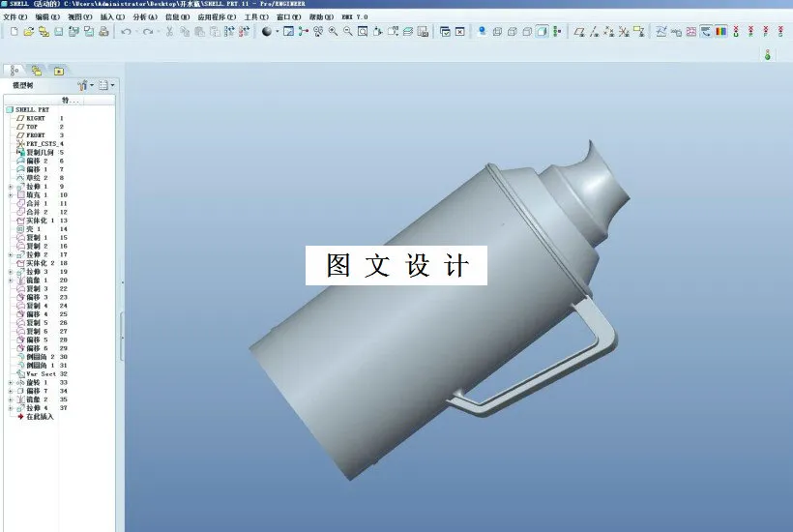Undo the last action
Viewport: 793px width, 532px height.
(x=126, y=31)
